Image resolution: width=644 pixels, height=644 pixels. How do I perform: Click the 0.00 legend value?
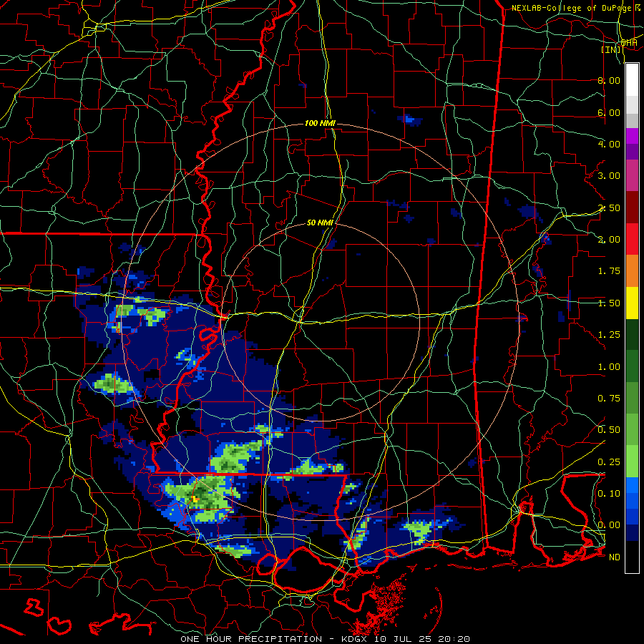click(609, 525)
